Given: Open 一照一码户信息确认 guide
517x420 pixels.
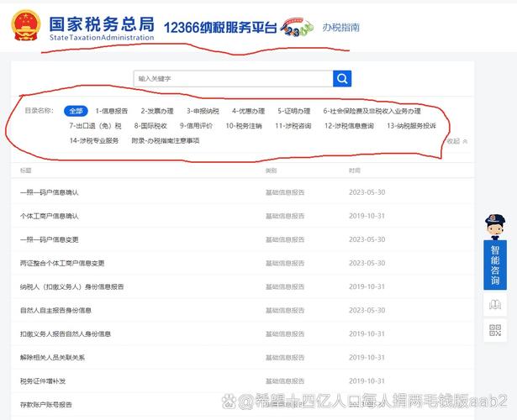Looking at the screenshot, I should point(50,192).
